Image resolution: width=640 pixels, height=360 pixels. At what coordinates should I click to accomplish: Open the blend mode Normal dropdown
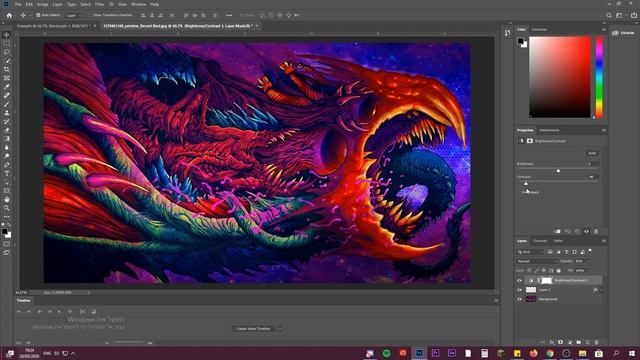(x=536, y=261)
